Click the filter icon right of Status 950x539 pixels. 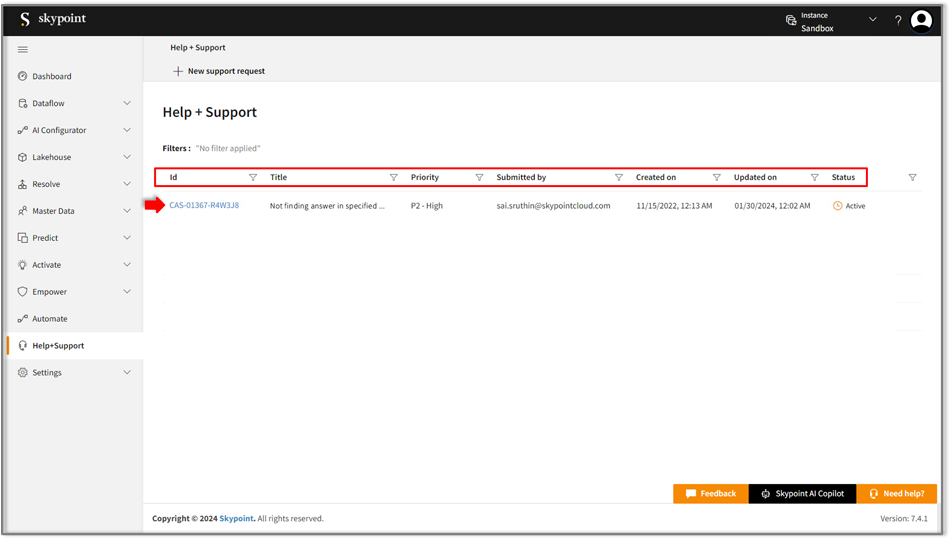(x=912, y=178)
